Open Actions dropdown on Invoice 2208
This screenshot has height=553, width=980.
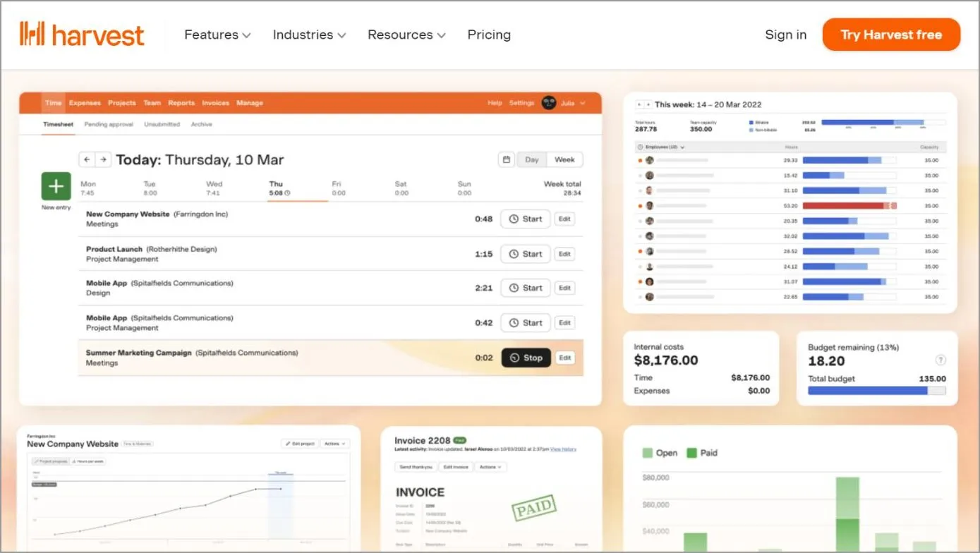[x=490, y=467]
